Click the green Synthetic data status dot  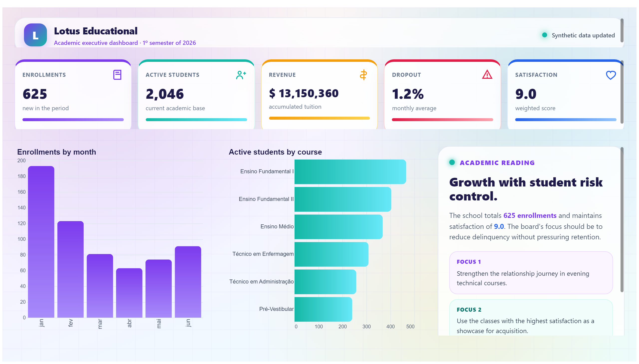click(544, 35)
